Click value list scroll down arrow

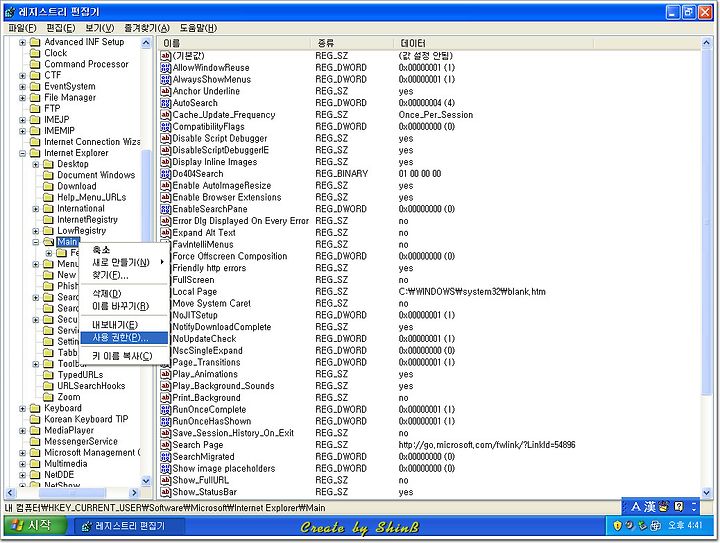coord(706,492)
